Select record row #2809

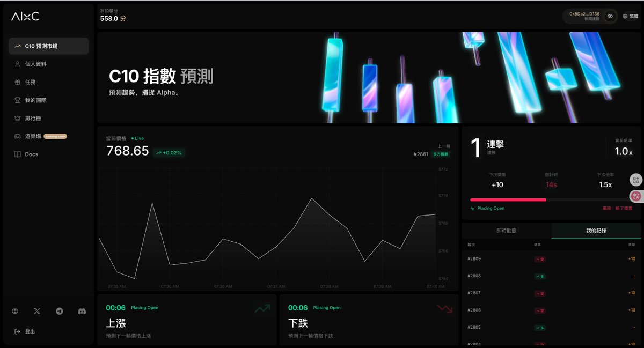point(551,259)
